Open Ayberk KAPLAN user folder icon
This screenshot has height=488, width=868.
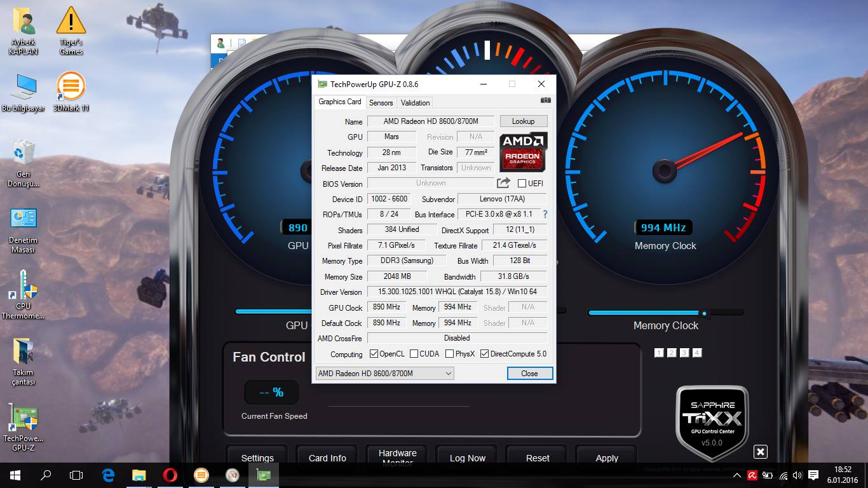(x=24, y=32)
